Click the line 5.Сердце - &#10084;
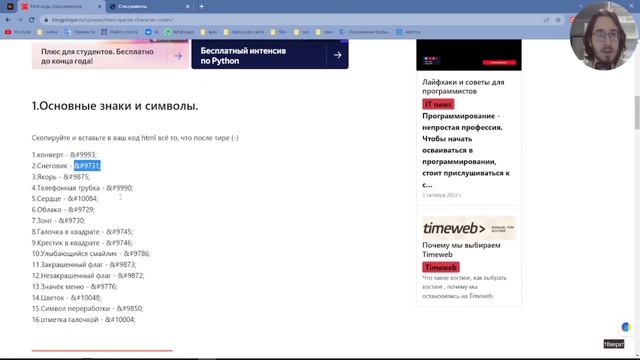Screen dimensions: 640x360 pyautogui.click(x=65, y=198)
